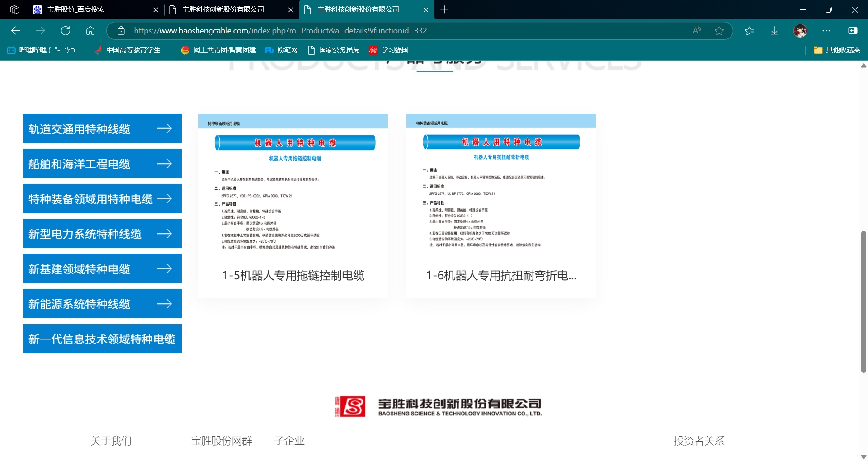The image size is (868, 461).
Task: Click the scrollbar down arrow
Action: coord(863,456)
